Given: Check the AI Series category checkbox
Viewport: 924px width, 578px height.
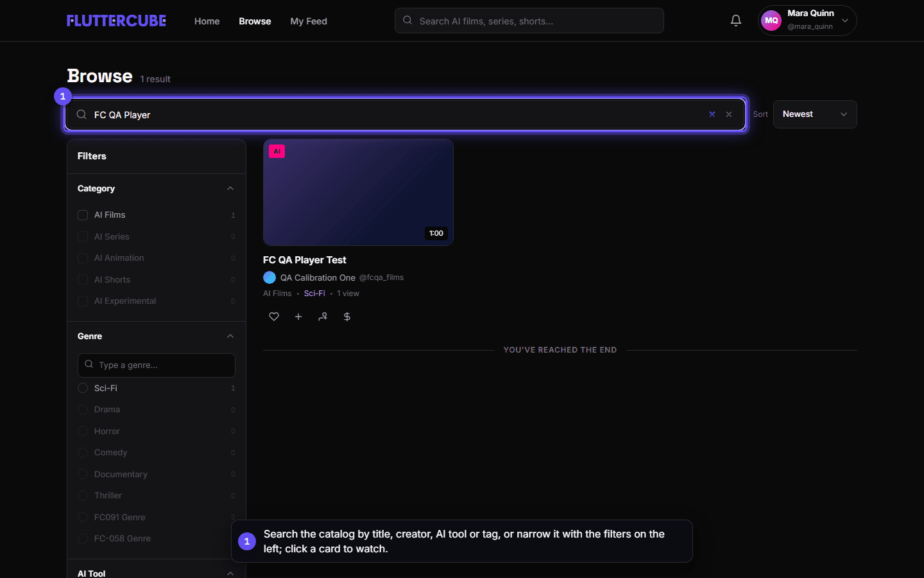Looking at the screenshot, I should coord(83,236).
